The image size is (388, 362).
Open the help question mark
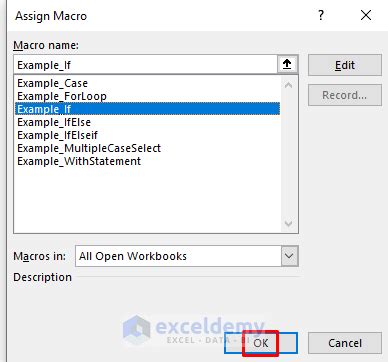[x=321, y=15]
